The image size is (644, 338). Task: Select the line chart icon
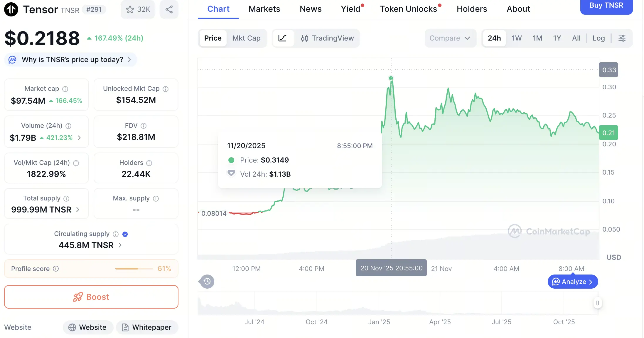283,38
